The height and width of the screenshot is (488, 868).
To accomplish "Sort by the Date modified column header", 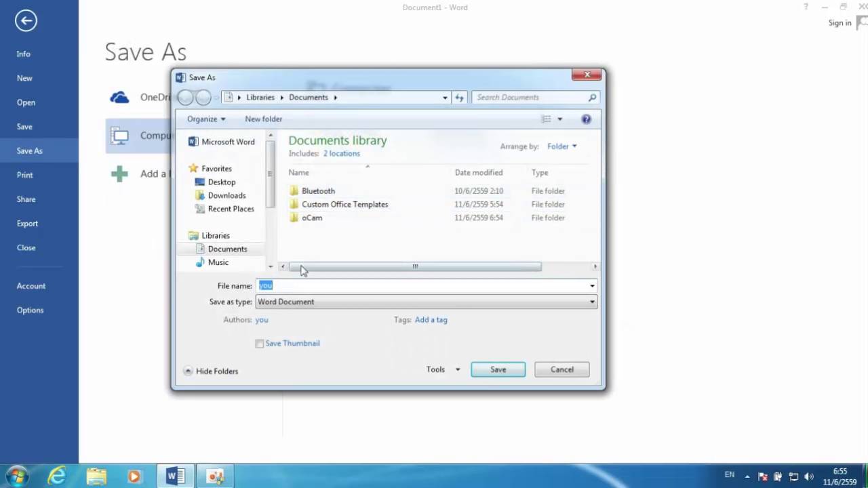I will point(479,173).
